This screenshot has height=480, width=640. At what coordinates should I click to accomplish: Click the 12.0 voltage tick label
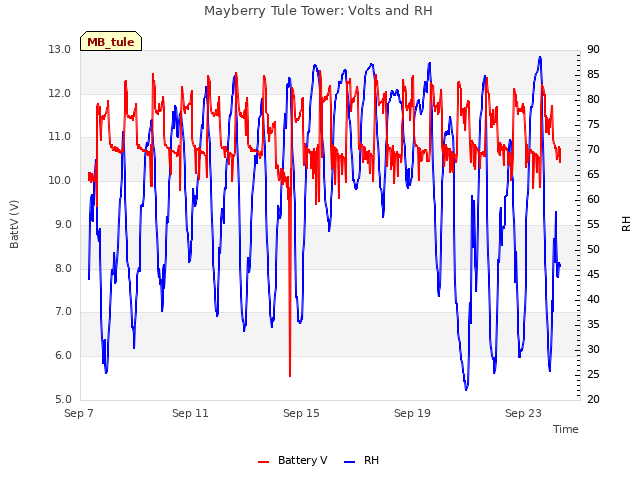pyautogui.click(x=60, y=93)
